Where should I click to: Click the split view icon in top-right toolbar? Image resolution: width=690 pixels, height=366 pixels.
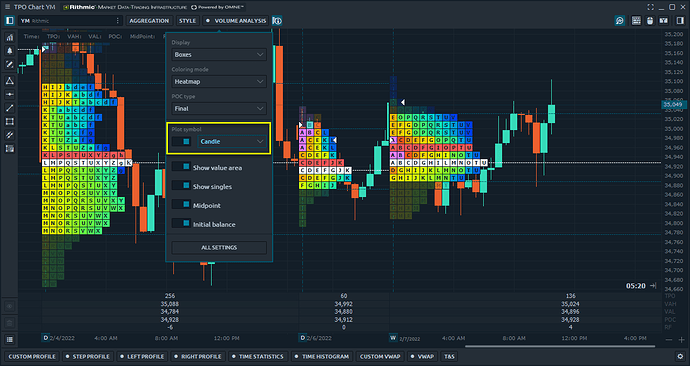pos(664,21)
